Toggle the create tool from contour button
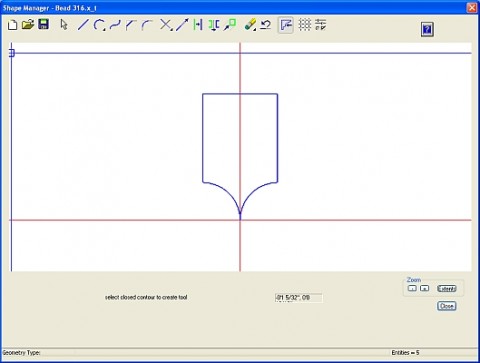The height and width of the screenshot is (363, 480). click(x=286, y=25)
